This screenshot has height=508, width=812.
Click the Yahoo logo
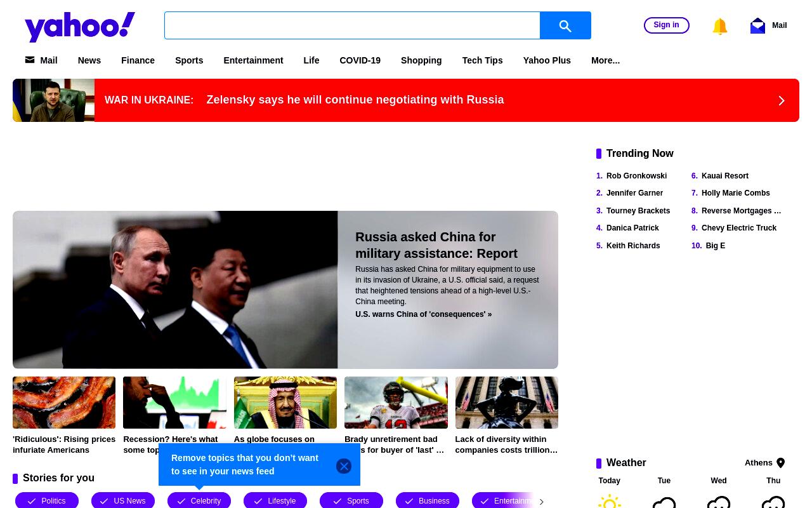(80, 27)
